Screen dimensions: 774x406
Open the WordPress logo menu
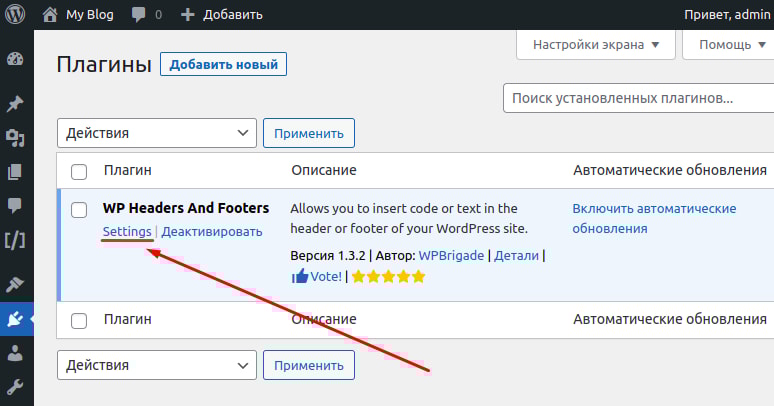click(x=15, y=15)
